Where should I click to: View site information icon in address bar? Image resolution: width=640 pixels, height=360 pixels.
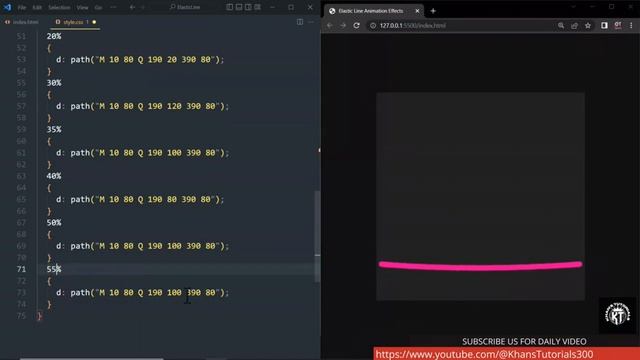[373, 25]
